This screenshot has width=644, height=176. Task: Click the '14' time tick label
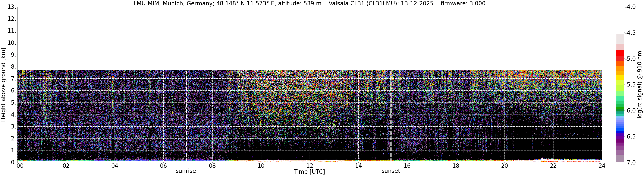358,166
